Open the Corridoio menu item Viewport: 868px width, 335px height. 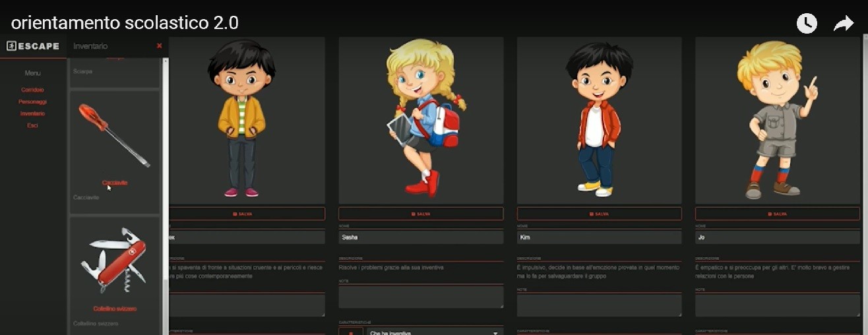(32, 90)
